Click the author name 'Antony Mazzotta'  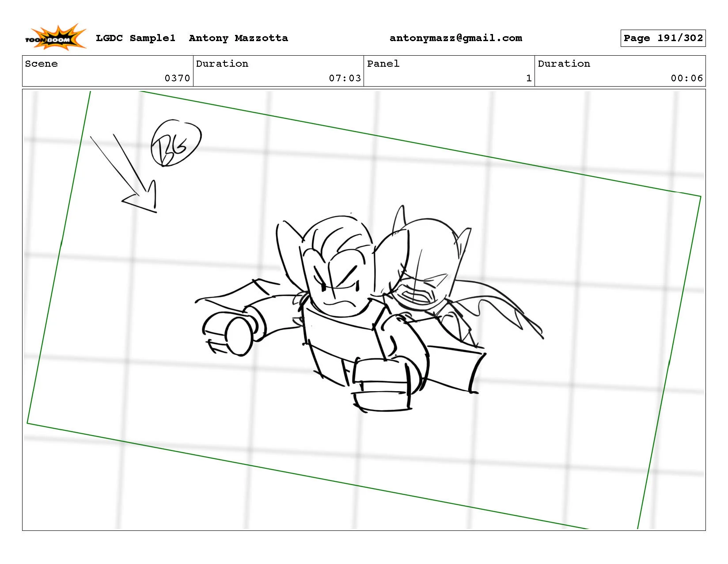tap(239, 38)
